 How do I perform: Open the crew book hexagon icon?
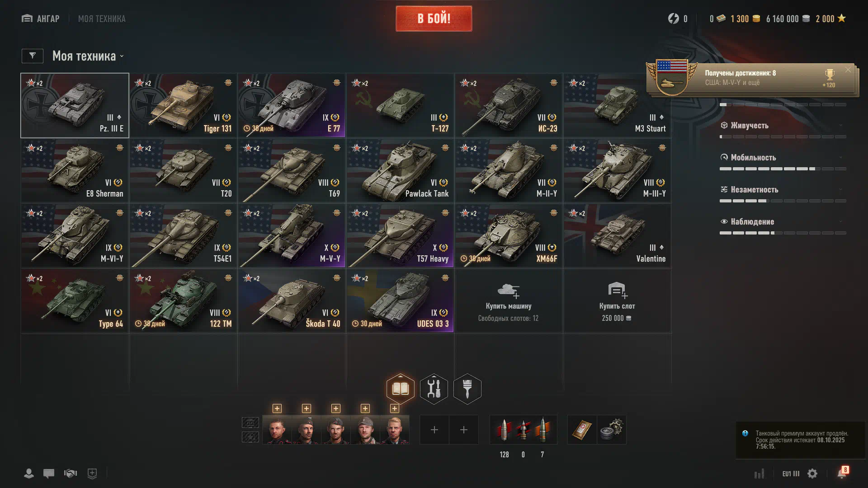(400, 389)
